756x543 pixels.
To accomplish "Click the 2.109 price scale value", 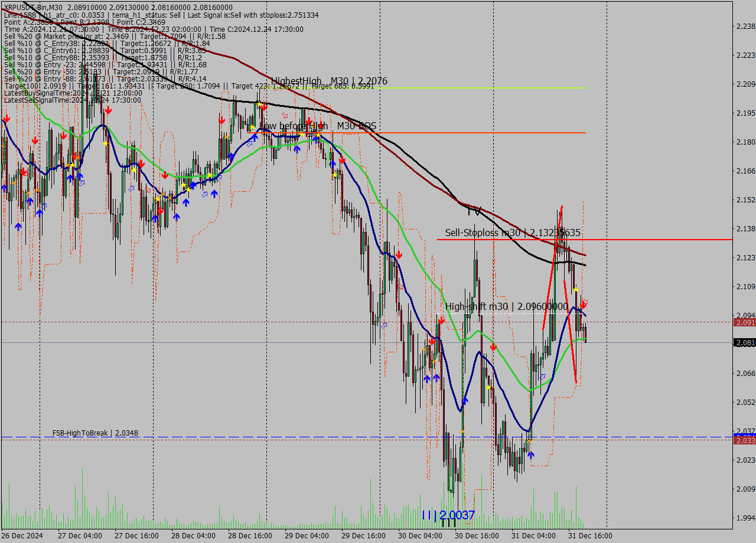I will [745, 286].
